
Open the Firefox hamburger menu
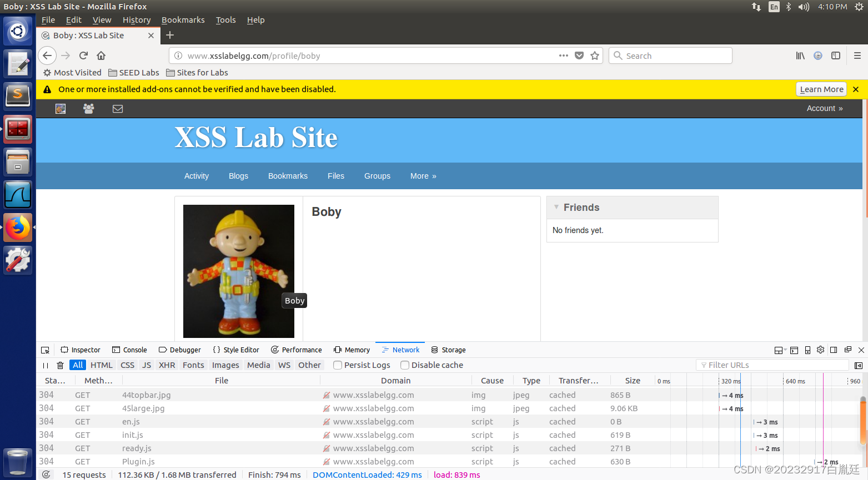coord(857,55)
